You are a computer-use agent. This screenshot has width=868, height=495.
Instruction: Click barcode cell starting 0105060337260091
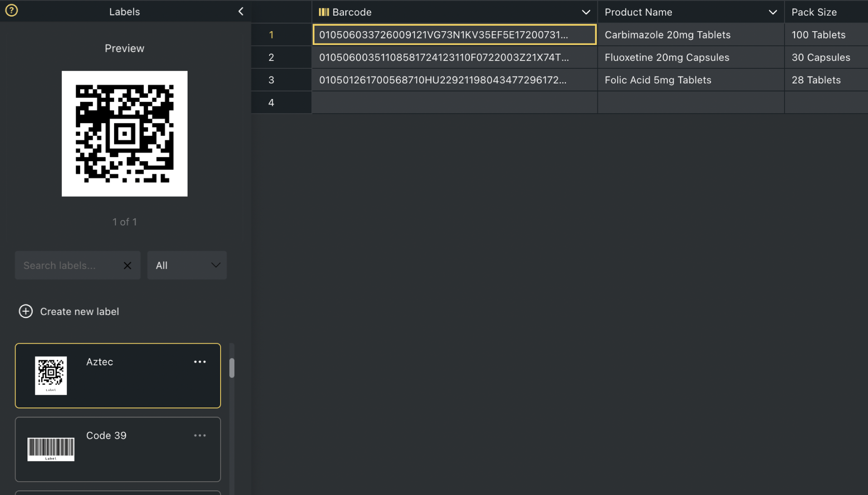pyautogui.click(x=454, y=34)
